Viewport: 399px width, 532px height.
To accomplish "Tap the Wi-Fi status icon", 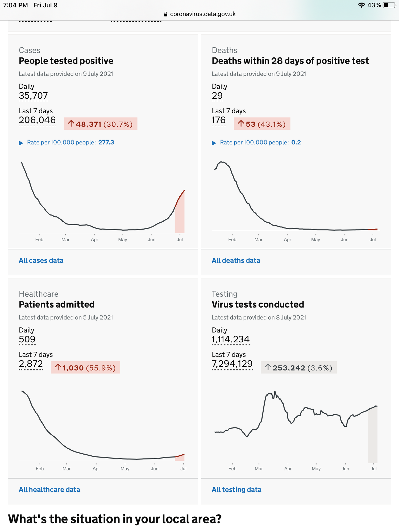I will tap(361, 5).
